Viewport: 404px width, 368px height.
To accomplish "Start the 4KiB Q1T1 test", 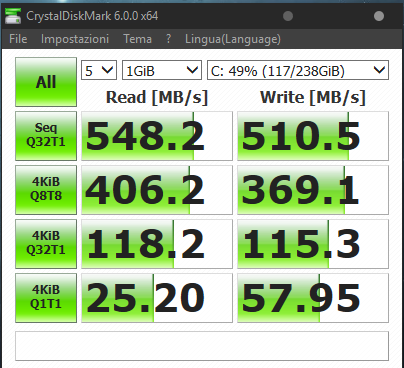I will pos(46,298).
